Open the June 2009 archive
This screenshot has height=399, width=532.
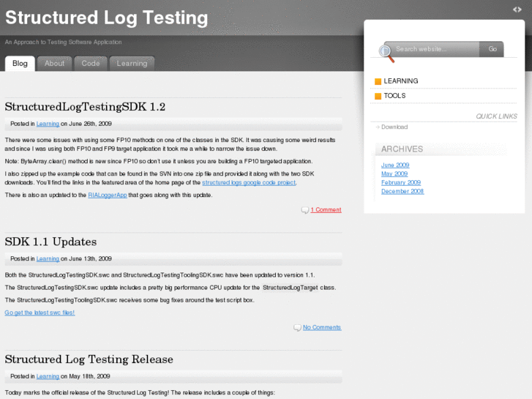395,165
